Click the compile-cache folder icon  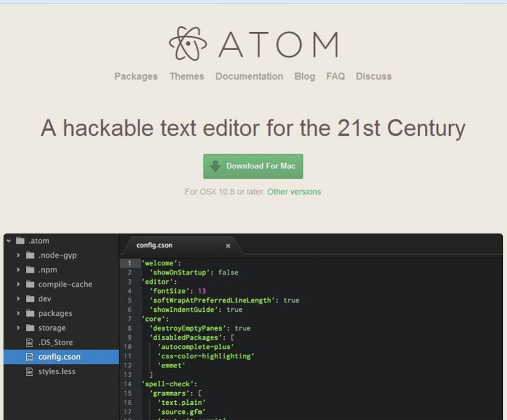click(30, 284)
